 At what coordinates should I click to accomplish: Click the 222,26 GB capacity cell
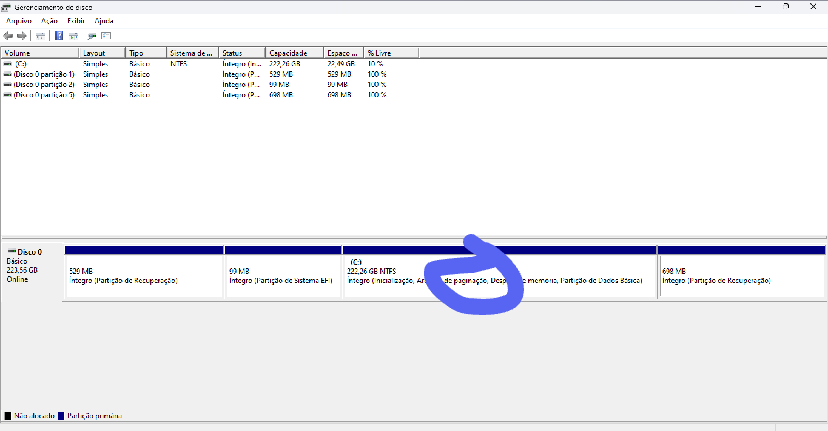285,64
